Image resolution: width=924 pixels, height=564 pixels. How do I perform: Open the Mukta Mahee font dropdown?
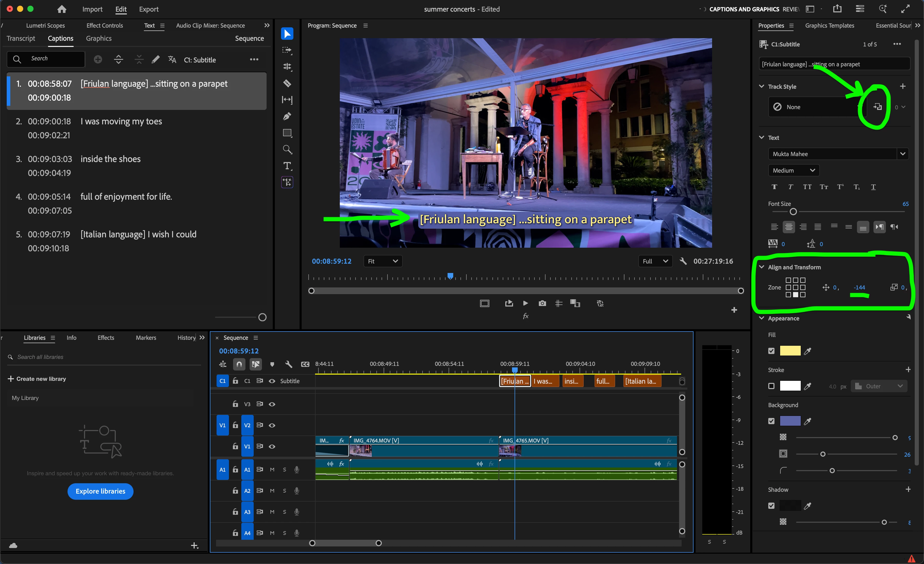[x=902, y=154]
